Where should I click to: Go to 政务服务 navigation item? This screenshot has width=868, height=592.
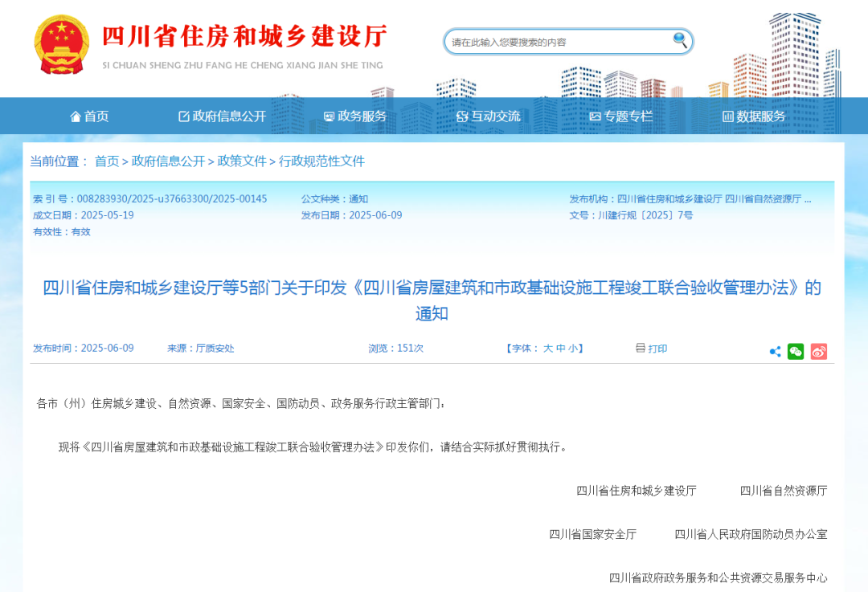coord(354,116)
